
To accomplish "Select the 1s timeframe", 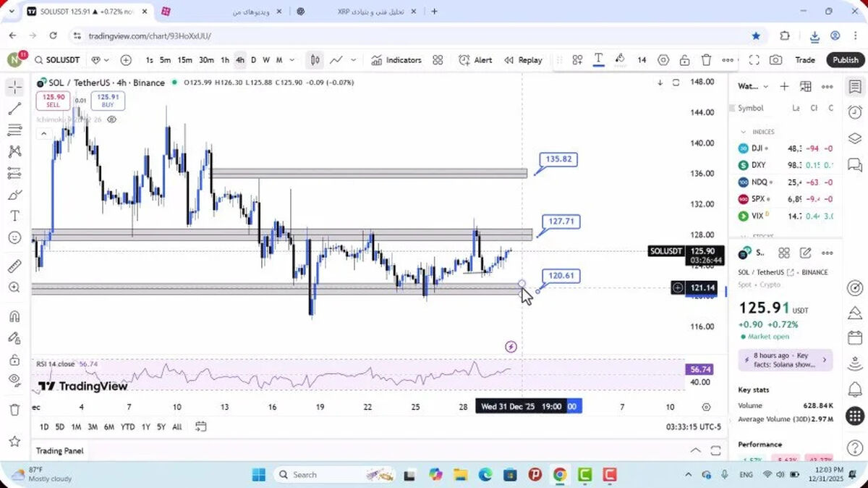I will (x=149, y=60).
